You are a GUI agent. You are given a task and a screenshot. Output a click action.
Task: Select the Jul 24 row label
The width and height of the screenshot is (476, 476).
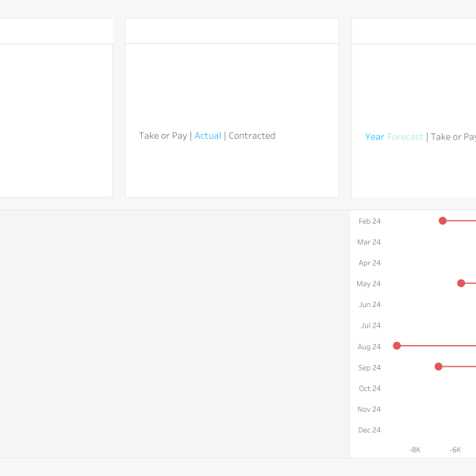point(370,325)
